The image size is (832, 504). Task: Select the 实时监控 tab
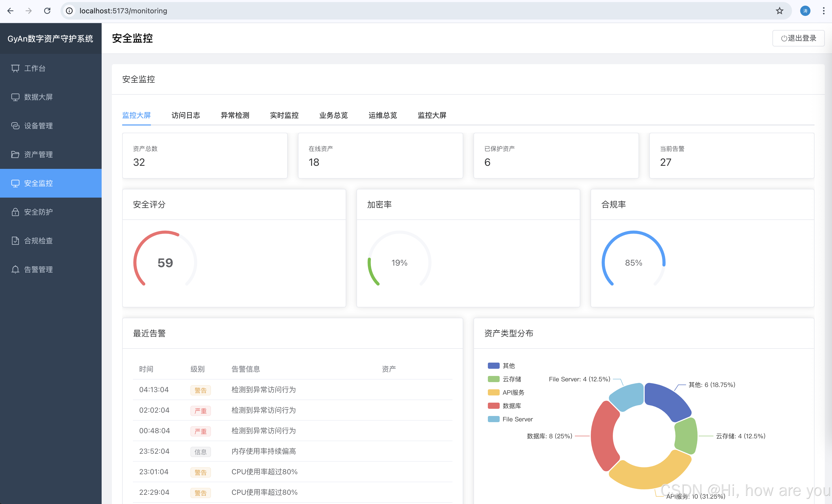(284, 115)
